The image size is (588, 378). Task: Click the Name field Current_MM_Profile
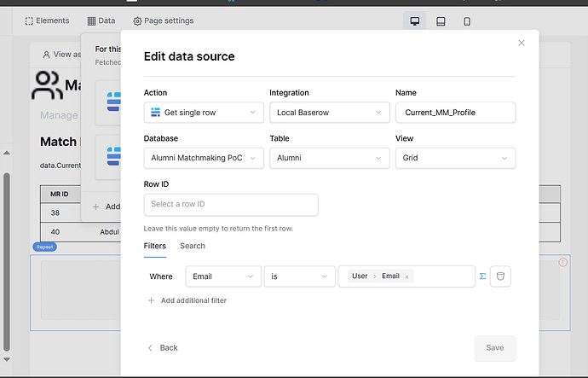455,113
